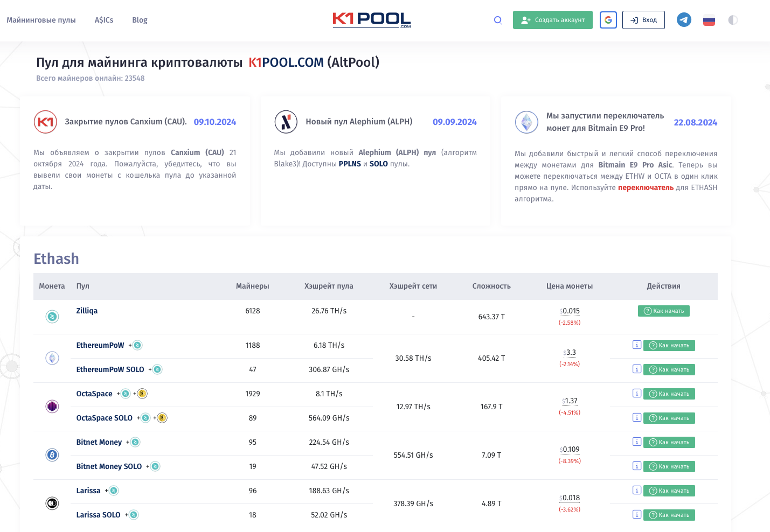The image size is (770, 532).
Task: Click the Larissa coin icon
Action: pos(52,503)
